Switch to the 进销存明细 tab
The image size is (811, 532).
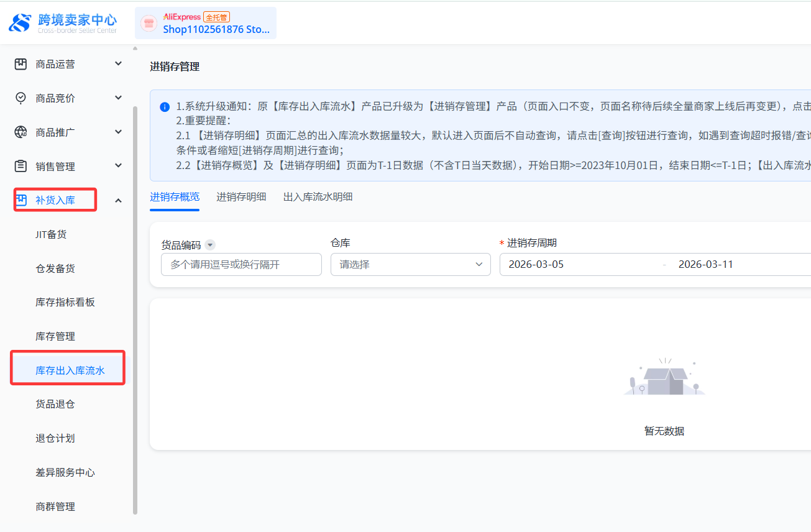pos(241,197)
